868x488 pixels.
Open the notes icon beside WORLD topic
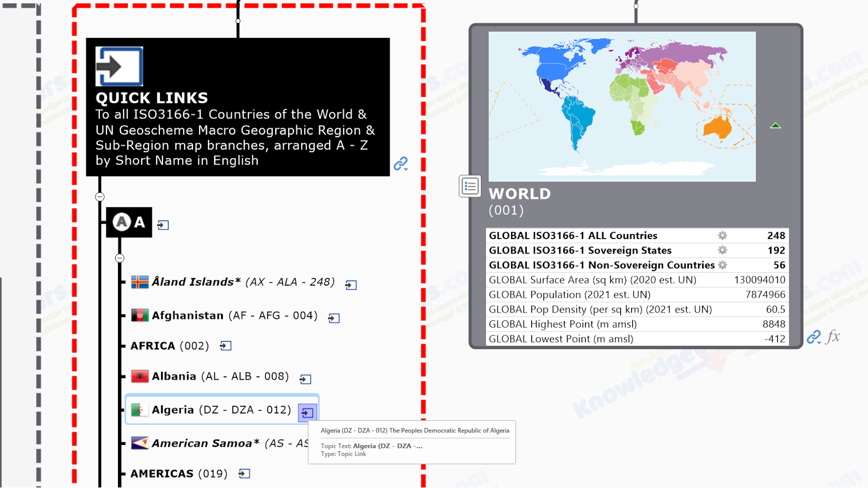pyautogui.click(x=470, y=186)
